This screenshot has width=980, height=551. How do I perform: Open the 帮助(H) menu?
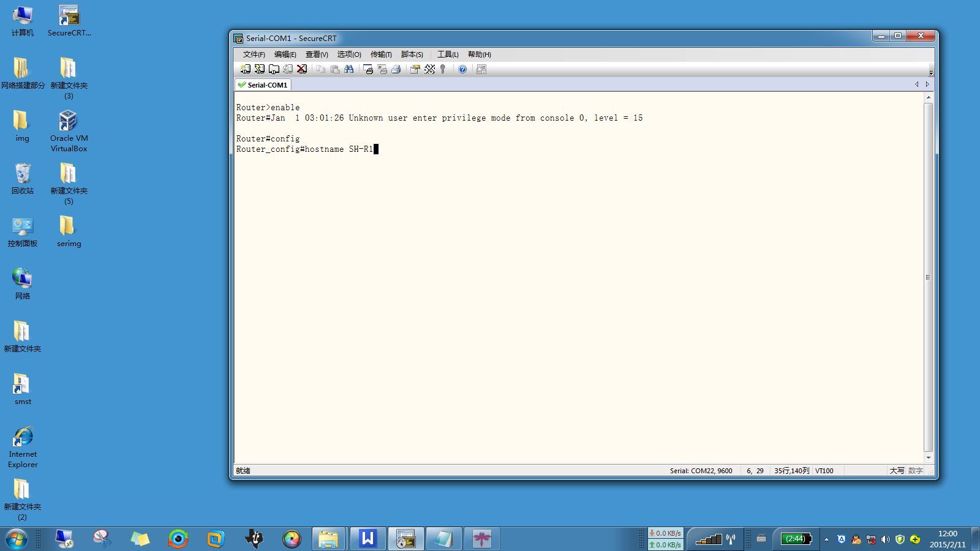(x=479, y=54)
